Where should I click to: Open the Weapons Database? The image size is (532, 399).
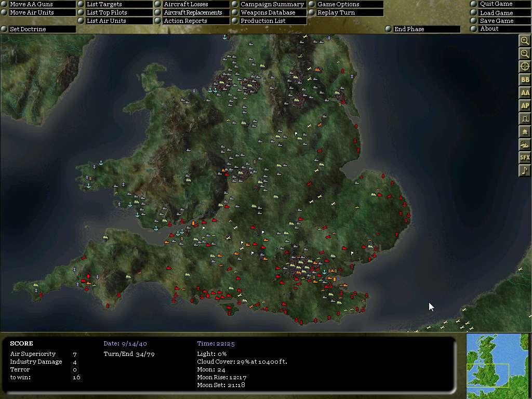tap(269, 12)
